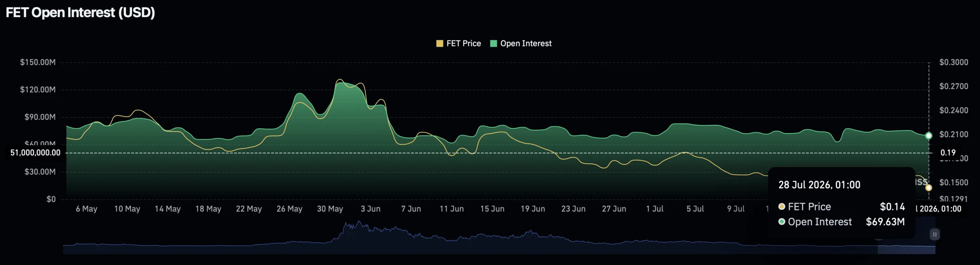Click the 0.19 crosshair price label
Viewport: 980px width, 265px height.
pos(948,153)
